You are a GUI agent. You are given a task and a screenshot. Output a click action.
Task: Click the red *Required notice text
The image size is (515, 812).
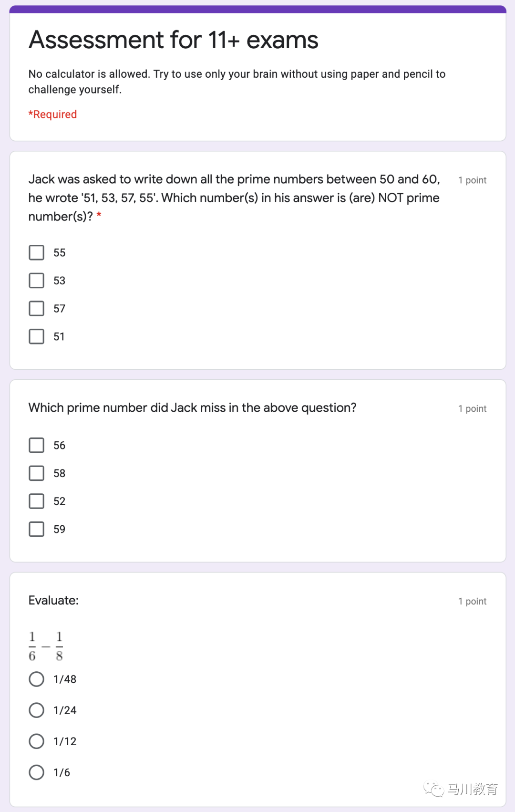(52, 115)
